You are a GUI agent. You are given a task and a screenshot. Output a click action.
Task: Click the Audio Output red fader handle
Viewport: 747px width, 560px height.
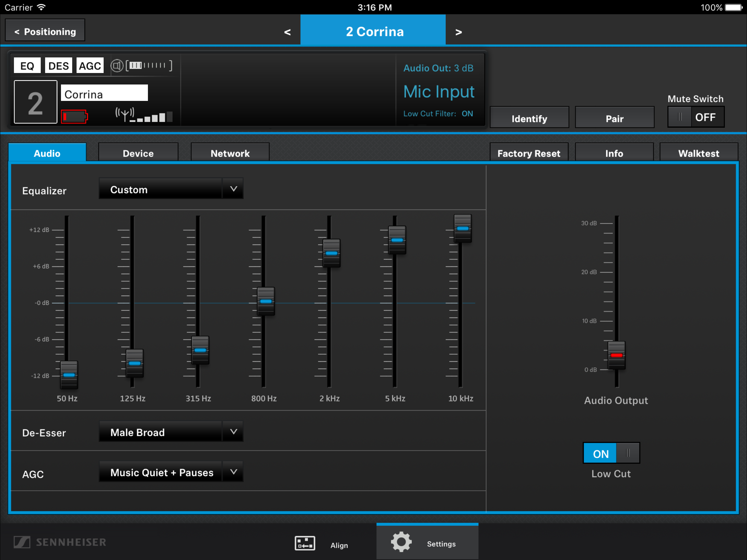coord(616,355)
